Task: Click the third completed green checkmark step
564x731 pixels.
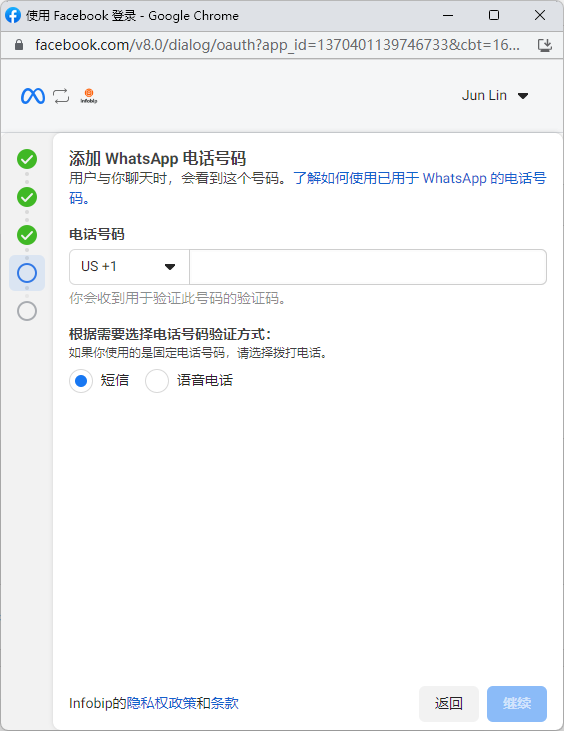Action: point(27,235)
